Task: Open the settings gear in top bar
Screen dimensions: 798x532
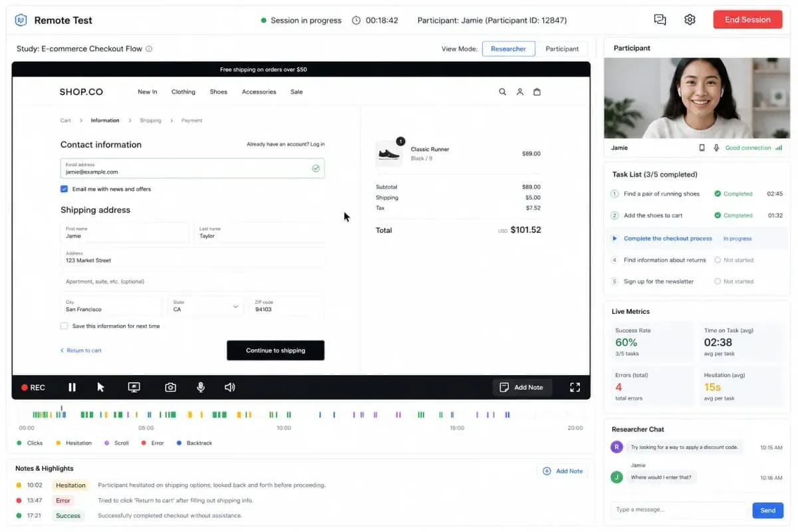Action: 690,20
